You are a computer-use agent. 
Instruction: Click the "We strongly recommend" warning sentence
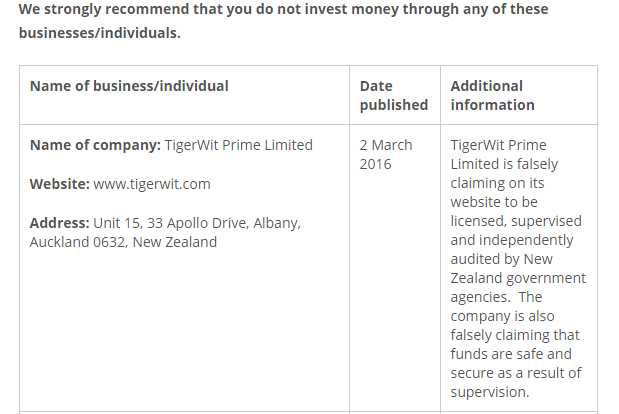pyautogui.click(x=283, y=10)
